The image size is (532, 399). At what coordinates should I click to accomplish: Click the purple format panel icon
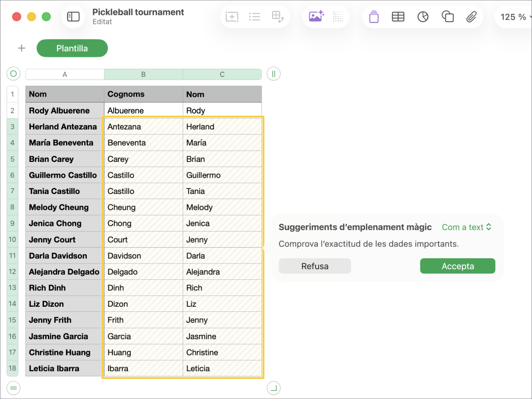pyautogui.click(x=374, y=17)
